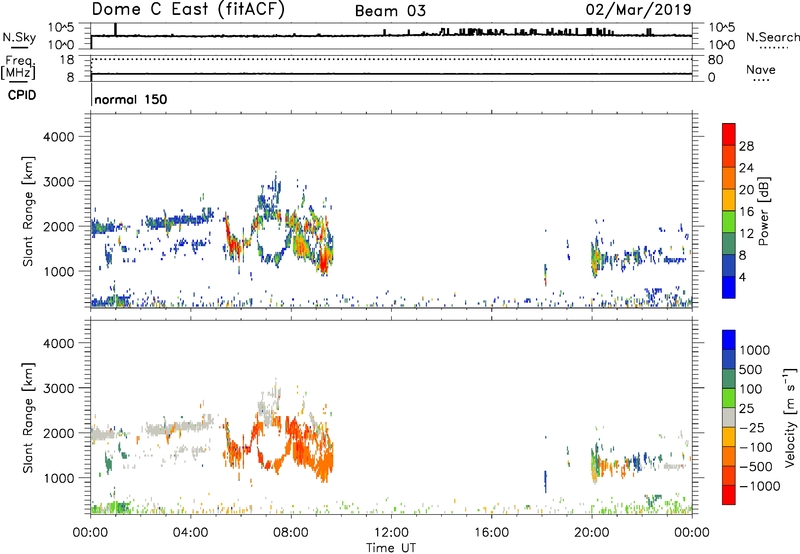Click the date '02/Mar/2019'
Image resolution: width=800 pixels, height=554 pixels.
(x=639, y=10)
